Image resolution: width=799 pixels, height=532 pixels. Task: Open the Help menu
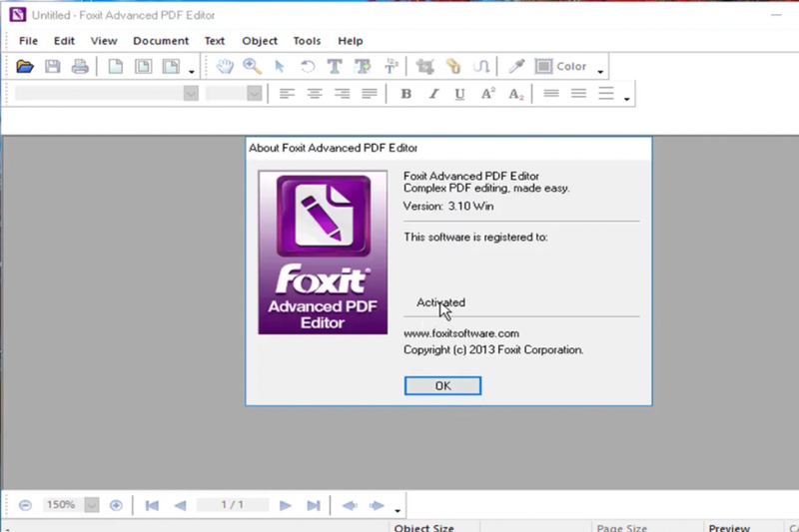(x=351, y=41)
